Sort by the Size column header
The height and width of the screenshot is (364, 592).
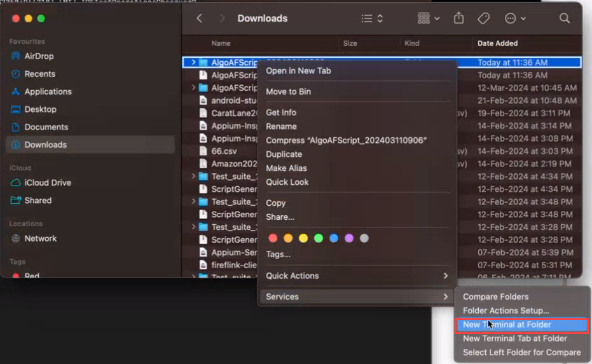350,43
